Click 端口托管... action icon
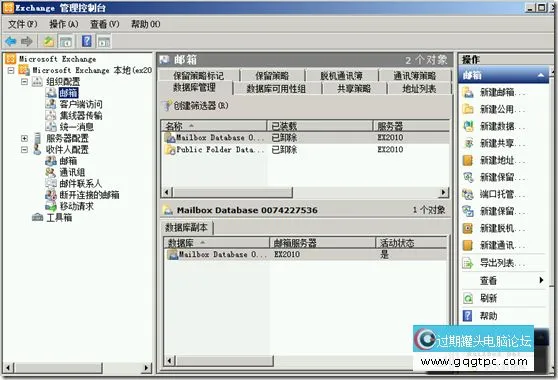Viewport: 558px width, 380px height. pos(468,194)
